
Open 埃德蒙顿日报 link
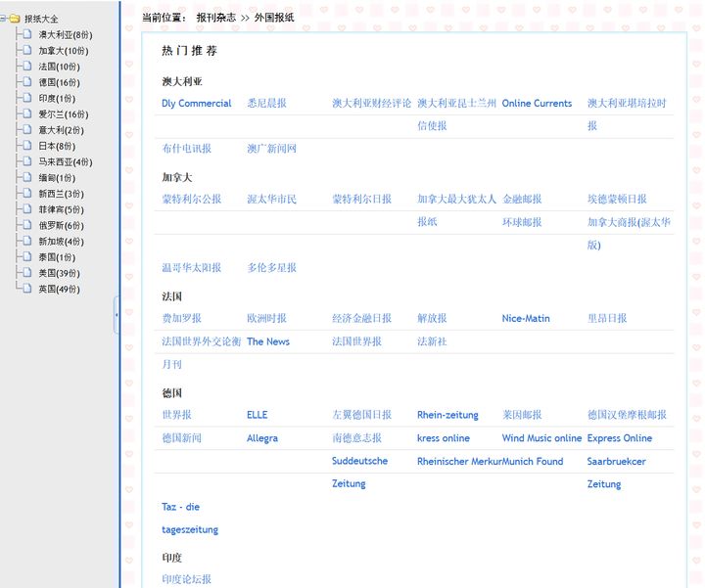(617, 199)
